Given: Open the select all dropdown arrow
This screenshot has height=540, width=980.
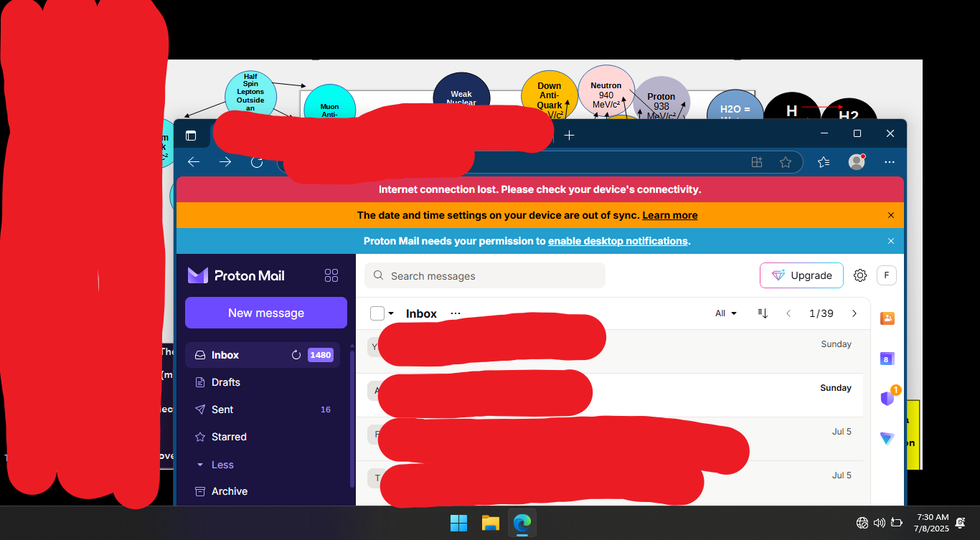Looking at the screenshot, I should [x=391, y=314].
